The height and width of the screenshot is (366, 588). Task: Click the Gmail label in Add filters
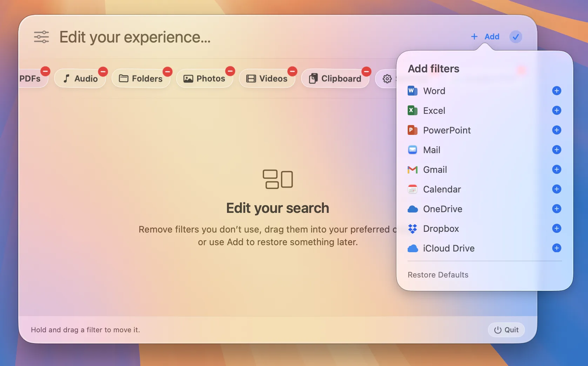(x=435, y=170)
